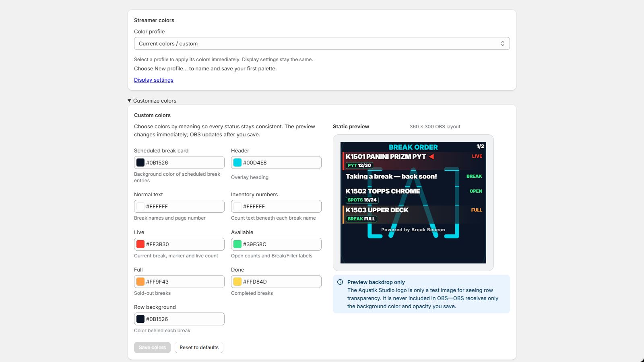
Task: Click the Inventory numbers hex input field
Action: [276, 206]
